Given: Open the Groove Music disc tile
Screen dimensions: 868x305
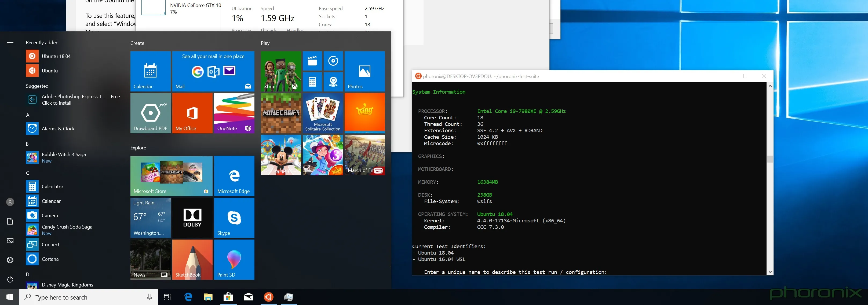Looking at the screenshot, I should tap(333, 61).
